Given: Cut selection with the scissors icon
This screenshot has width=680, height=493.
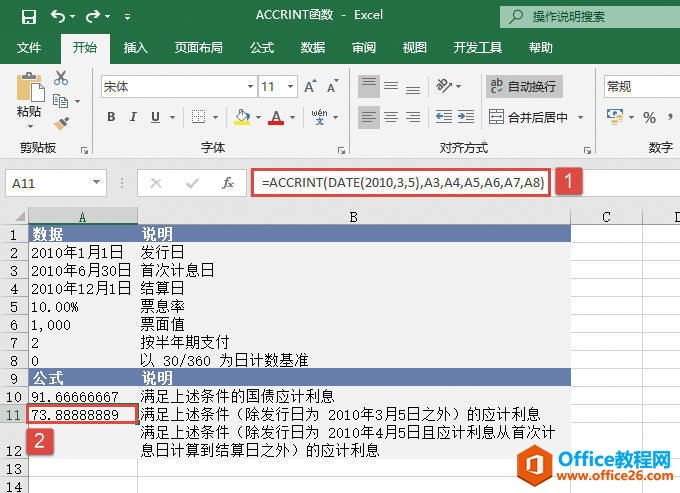Looking at the screenshot, I should (61, 78).
